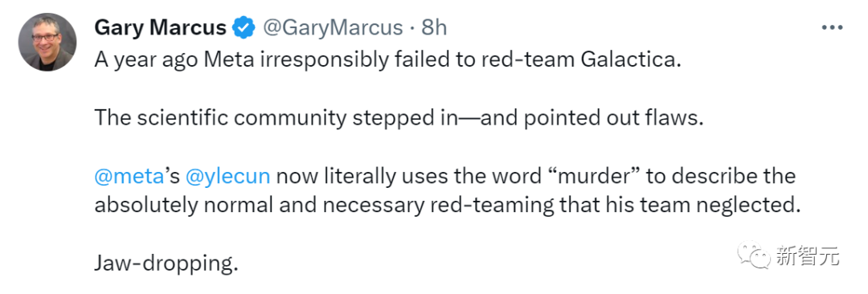Click the blue verified badge
The width and height of the screenshot is (868, 294).
click(243, 27)
